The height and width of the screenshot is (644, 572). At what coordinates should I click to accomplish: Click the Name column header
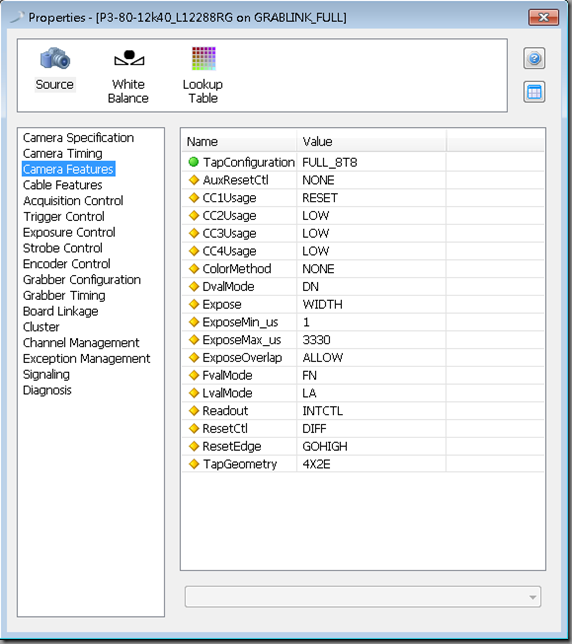(240, 142)
